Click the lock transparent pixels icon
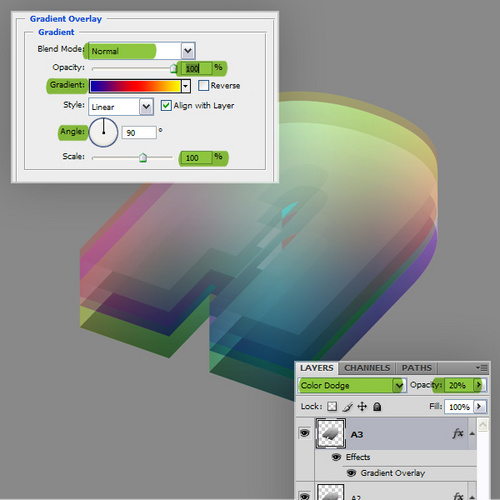 click(x=332, y=406)
